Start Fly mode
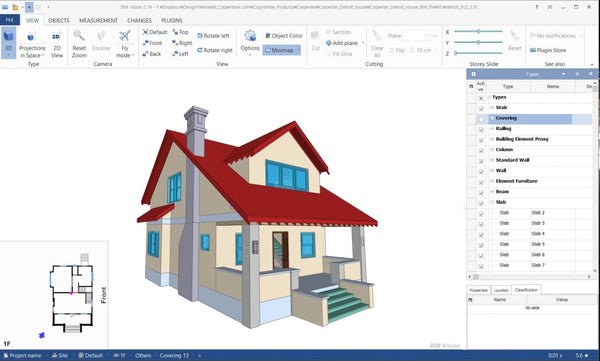 125,44
